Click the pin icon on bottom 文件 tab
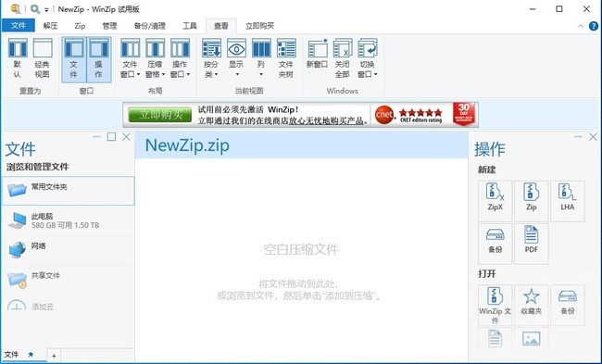 click(31, 355)
